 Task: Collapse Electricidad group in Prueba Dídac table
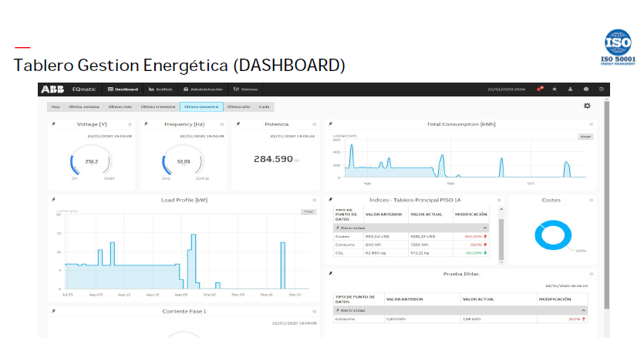click(x=583, y=310)
